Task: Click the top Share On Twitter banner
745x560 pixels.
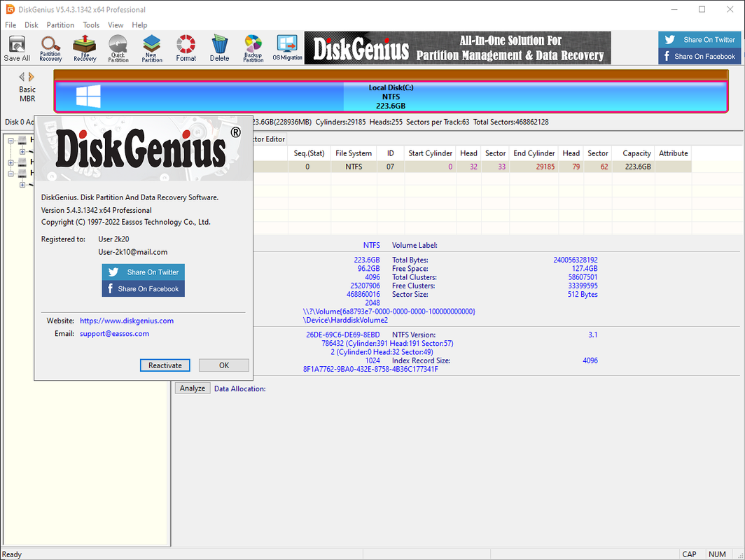Action: (700, 39)
